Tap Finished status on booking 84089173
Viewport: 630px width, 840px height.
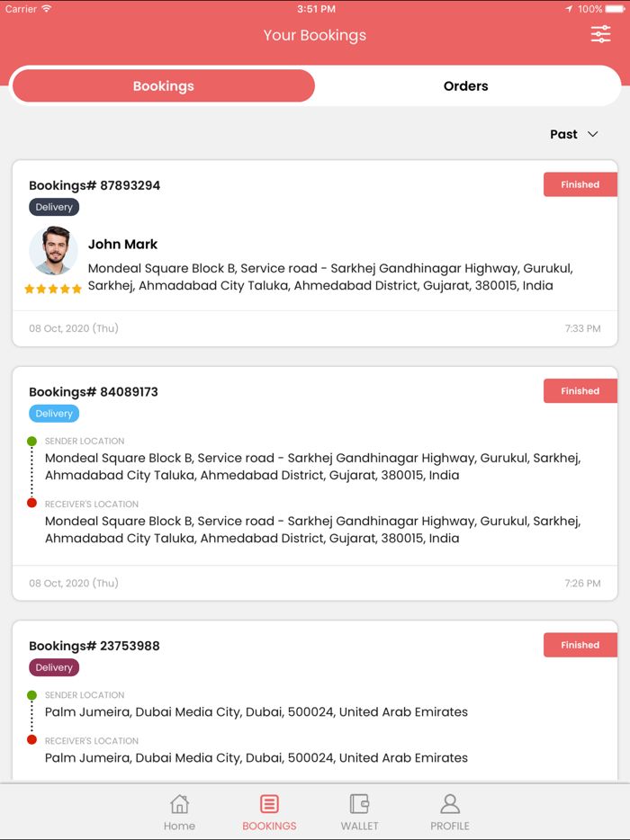(580, 391)
